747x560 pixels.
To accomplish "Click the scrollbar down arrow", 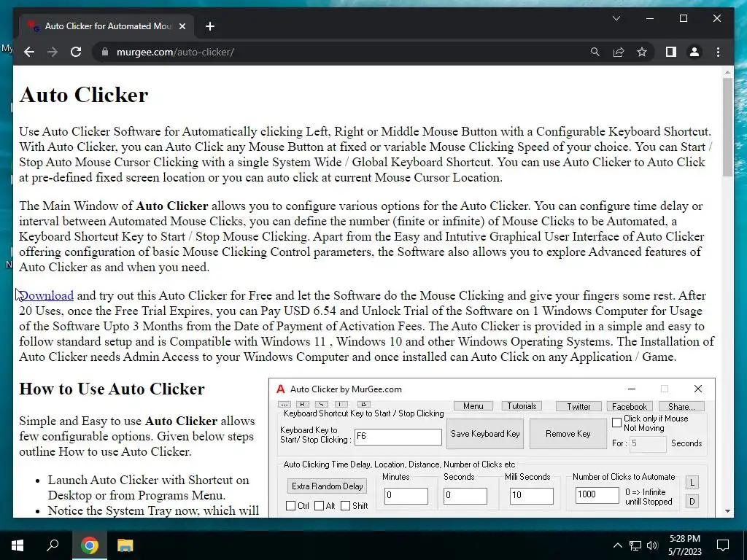I will (x=727, y=511).
